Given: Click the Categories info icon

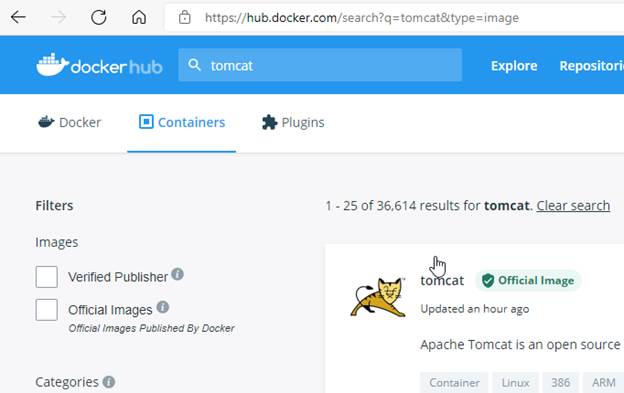Looking at the screenshot, I should [109, 382].
